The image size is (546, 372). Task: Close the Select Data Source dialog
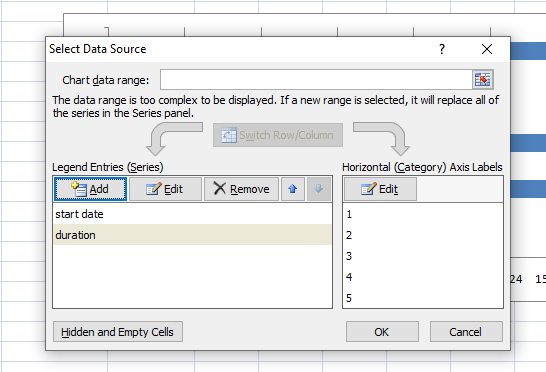[x=487, y=49]
